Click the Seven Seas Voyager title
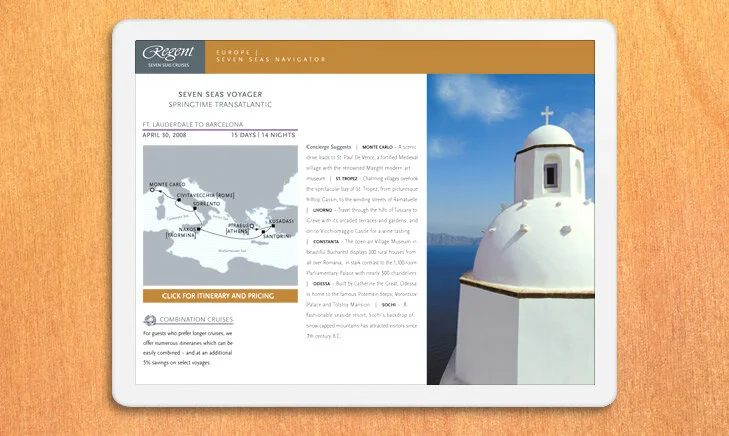 click(220, 94)
